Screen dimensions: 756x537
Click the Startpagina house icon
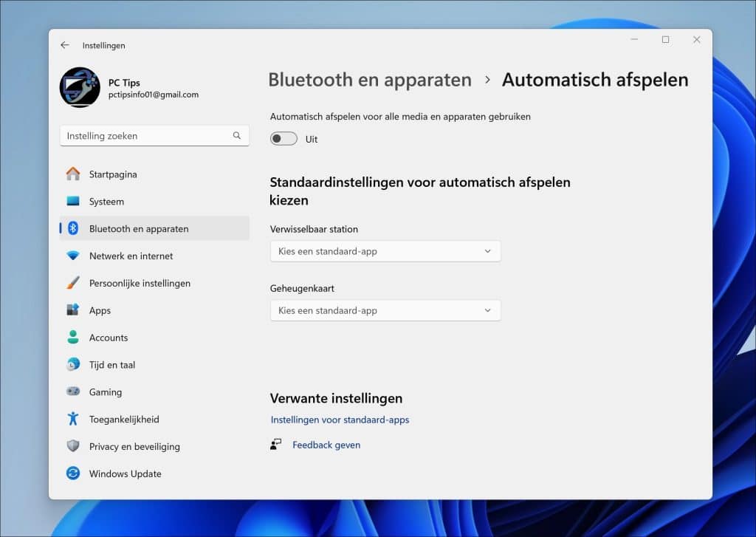pyautogui.click(x=73, y=174)
